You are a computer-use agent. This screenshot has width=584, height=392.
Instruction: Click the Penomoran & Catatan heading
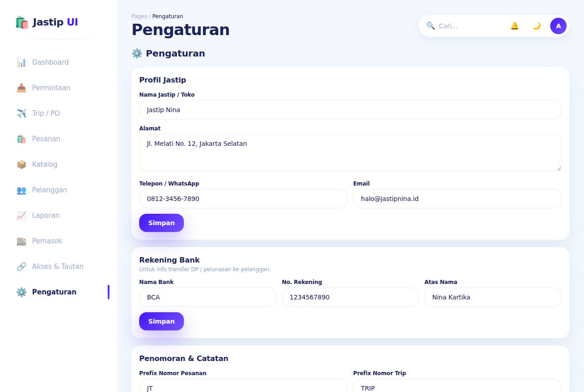(x=183, y=358)
